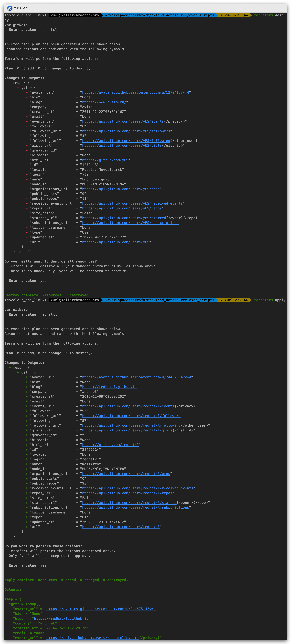Open avatar_url link in green Outputs section
The width and height of the screenshot is (291, 644).
tap(101, 609)
